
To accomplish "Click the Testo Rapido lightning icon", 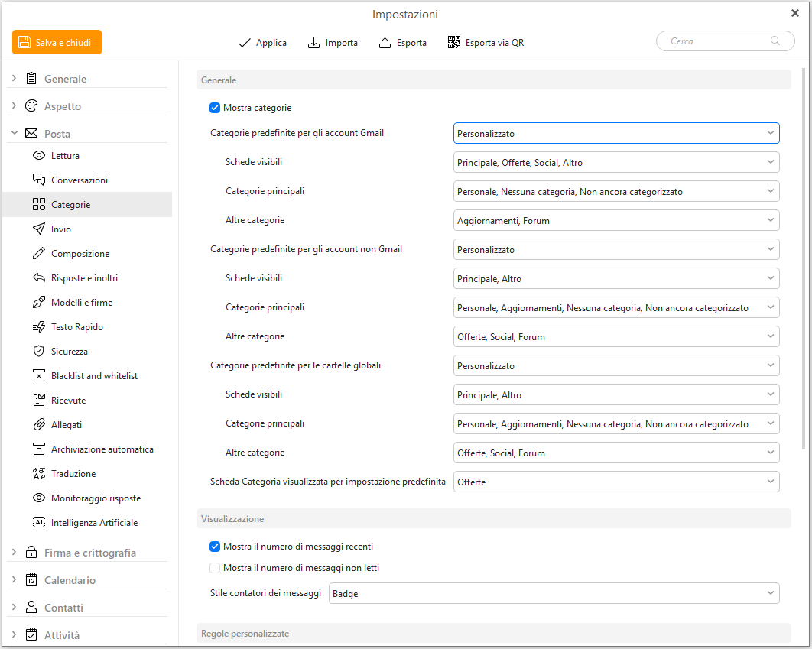I will (x=39, y=327).
